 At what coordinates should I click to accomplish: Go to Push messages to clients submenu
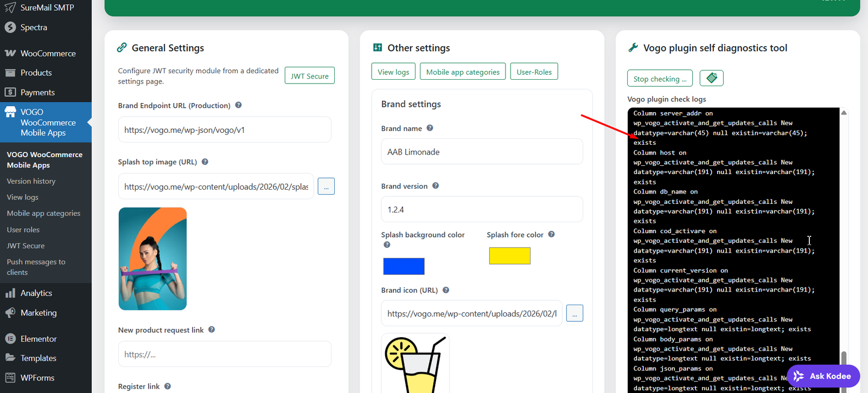pos(36,267)
